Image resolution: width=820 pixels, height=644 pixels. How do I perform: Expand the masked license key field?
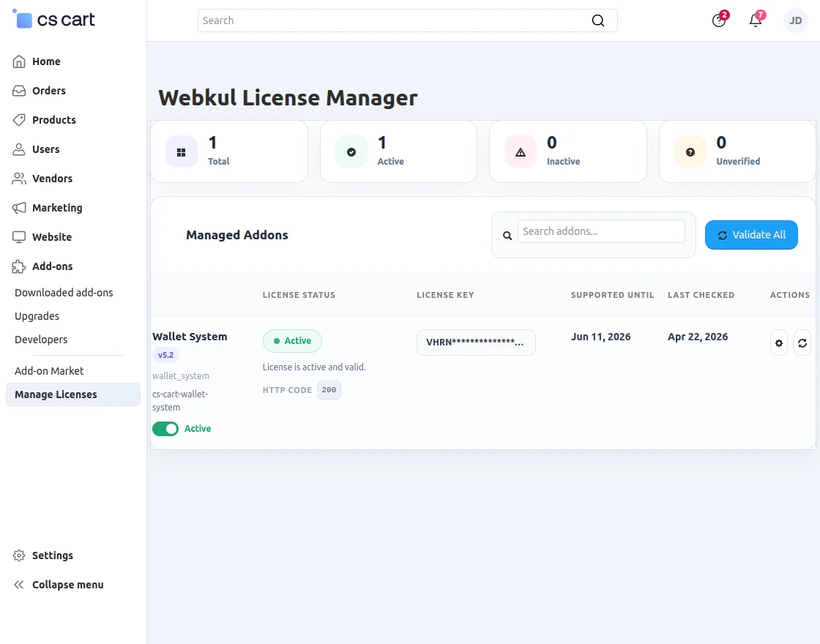[476, 342]
